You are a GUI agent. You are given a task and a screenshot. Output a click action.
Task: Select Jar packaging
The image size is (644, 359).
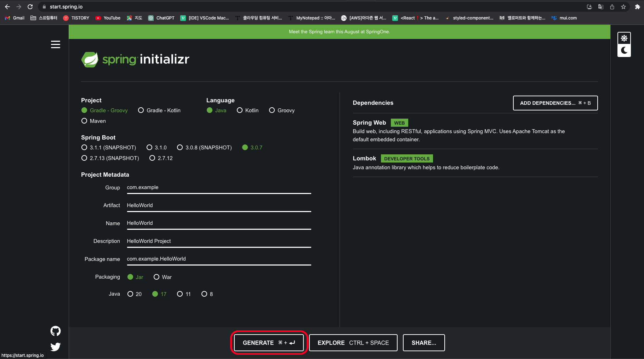click(x=135, y=277)
